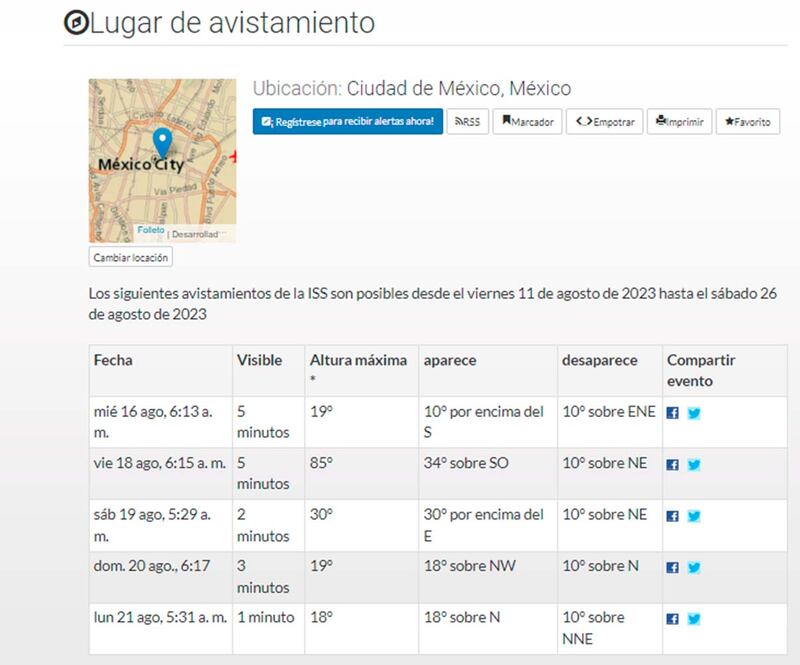Open the RSS feed button
The height and width of the screenshot is (665, 800).
coord(467,121)
